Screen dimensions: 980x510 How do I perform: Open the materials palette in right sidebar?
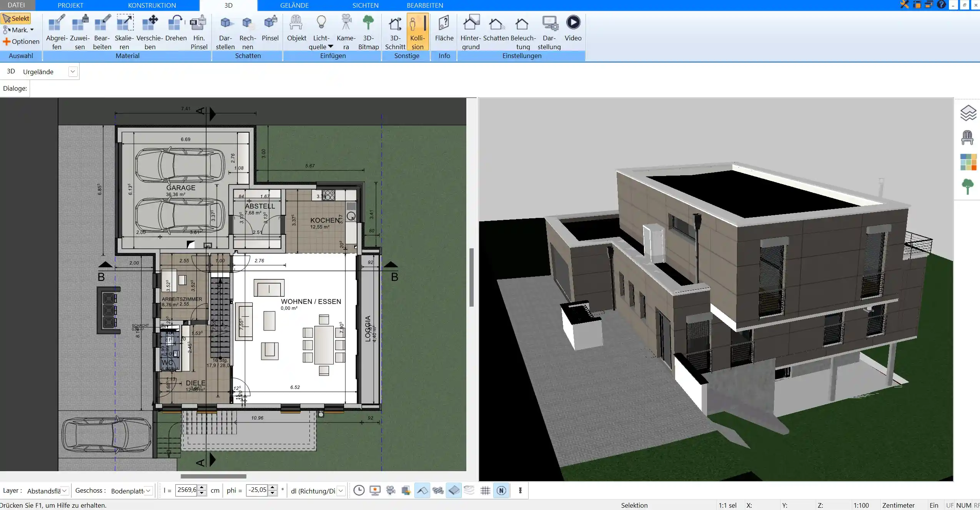coord(968,162)
